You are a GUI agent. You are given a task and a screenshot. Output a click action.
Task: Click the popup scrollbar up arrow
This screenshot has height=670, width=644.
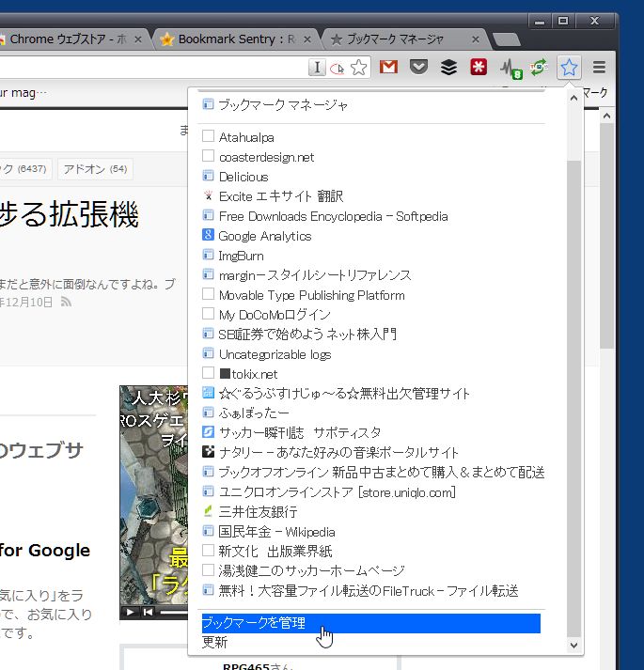coord(573,98)
